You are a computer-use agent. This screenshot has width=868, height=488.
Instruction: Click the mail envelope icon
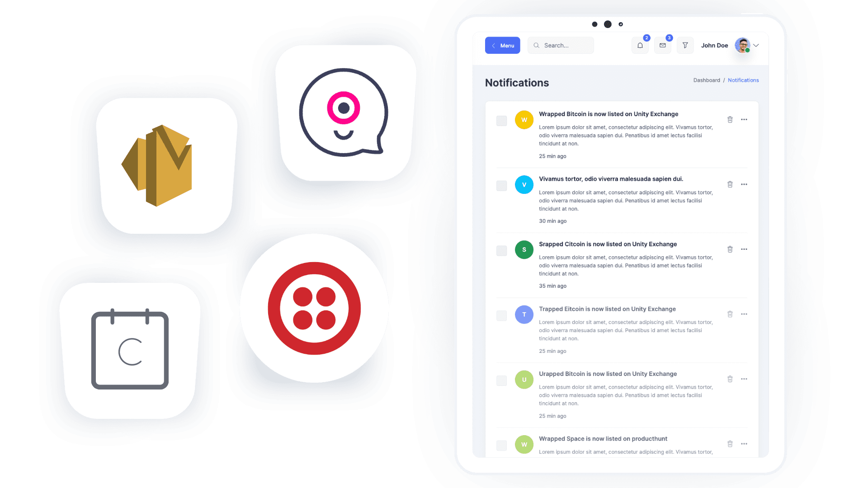[662, 45]
